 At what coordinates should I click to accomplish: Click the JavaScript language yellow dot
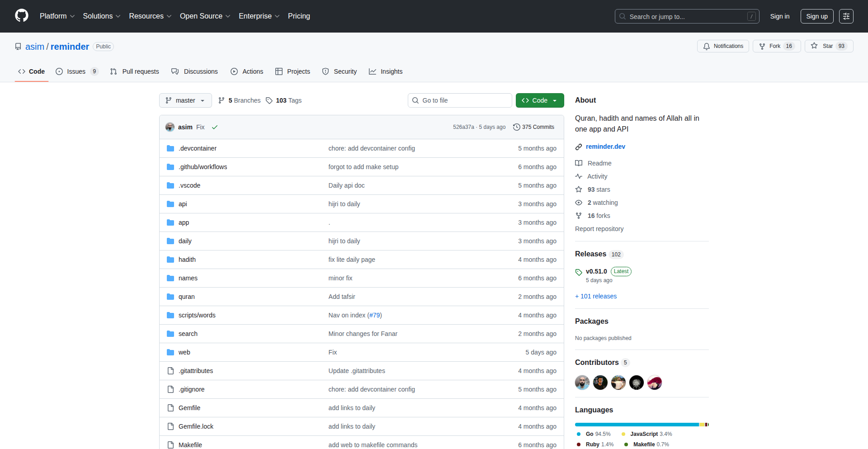(623, 434)
